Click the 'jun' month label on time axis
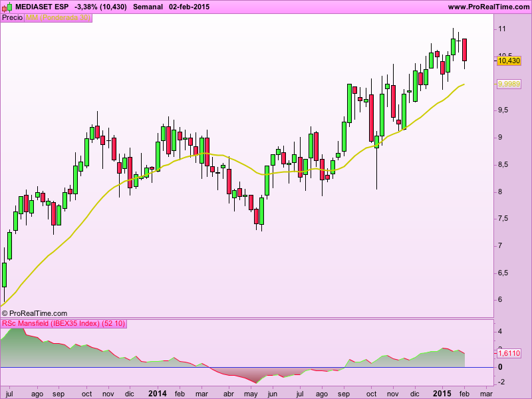The width and height of the screenshot is (532, 399). [x=273, y=394]
